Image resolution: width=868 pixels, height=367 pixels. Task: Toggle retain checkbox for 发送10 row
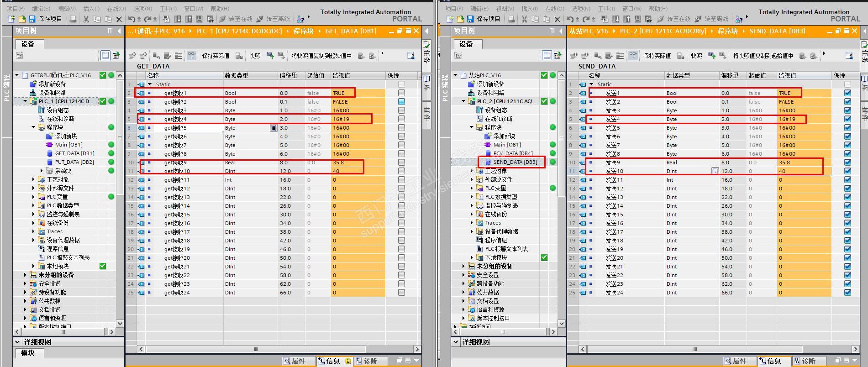(848, 171)
